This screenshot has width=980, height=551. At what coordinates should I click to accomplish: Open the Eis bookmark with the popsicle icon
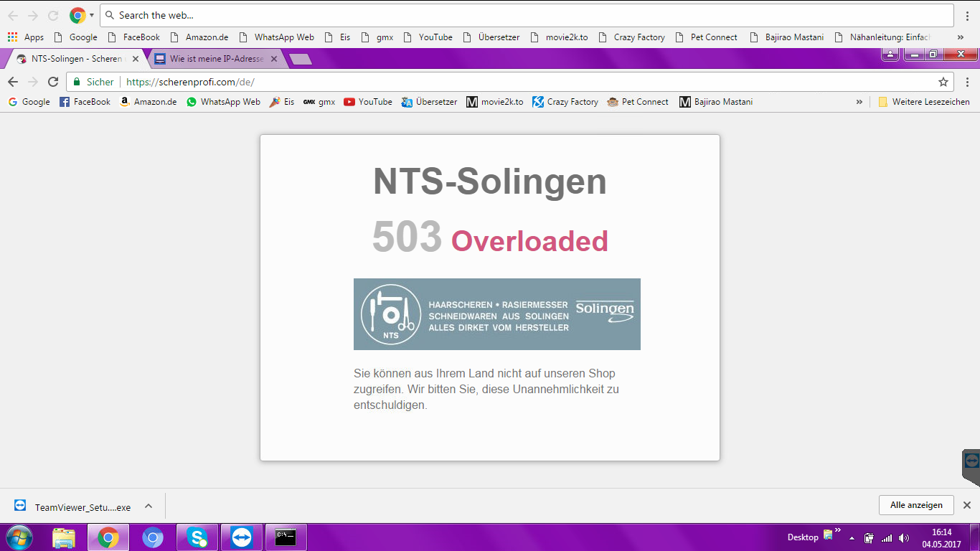click(282, 102)
